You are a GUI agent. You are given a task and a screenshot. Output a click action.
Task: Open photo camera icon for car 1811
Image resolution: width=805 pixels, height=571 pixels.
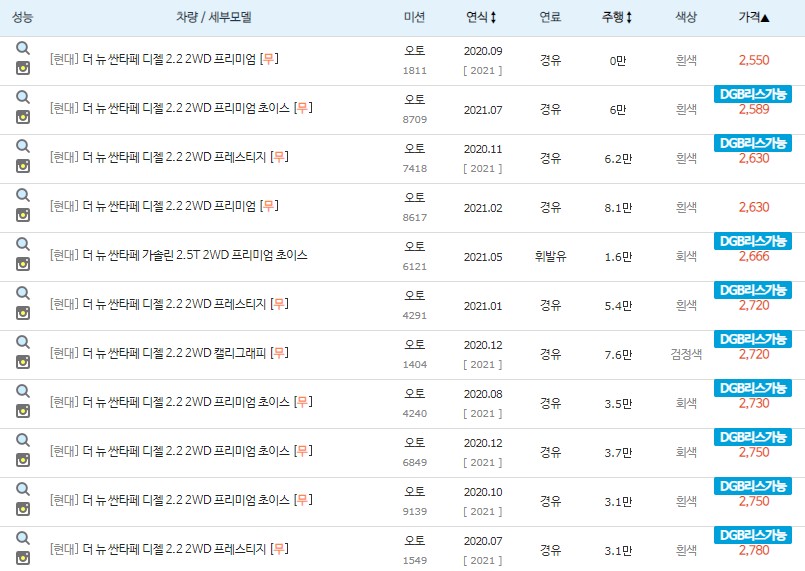(x=23, y=68)
